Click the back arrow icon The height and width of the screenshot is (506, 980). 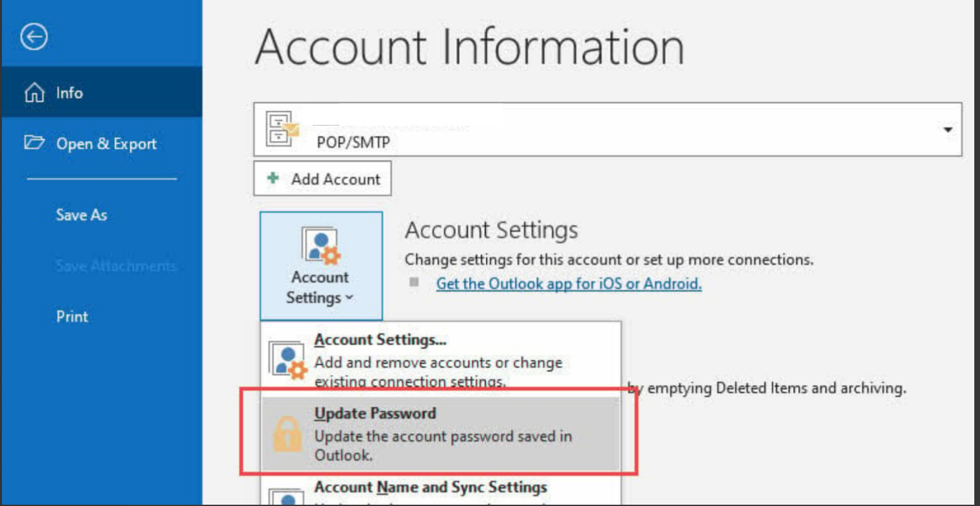coord(34,37)
